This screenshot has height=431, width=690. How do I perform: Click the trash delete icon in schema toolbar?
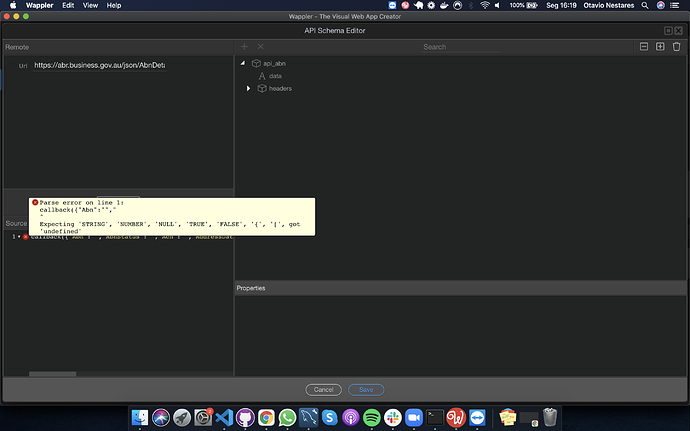click(x=676, y=47)
